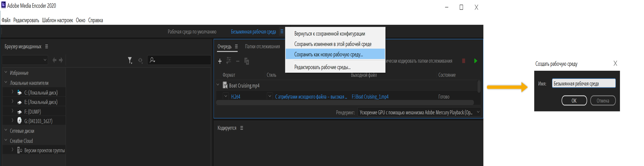Click the filter funnel icon in Media Browser

click(130, 60)
